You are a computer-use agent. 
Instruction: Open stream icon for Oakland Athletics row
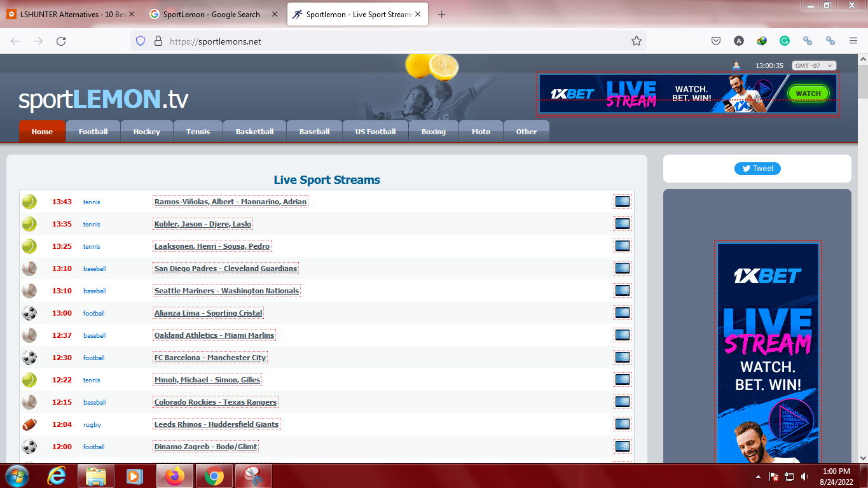pyautogui.click(x=623, y=335)
